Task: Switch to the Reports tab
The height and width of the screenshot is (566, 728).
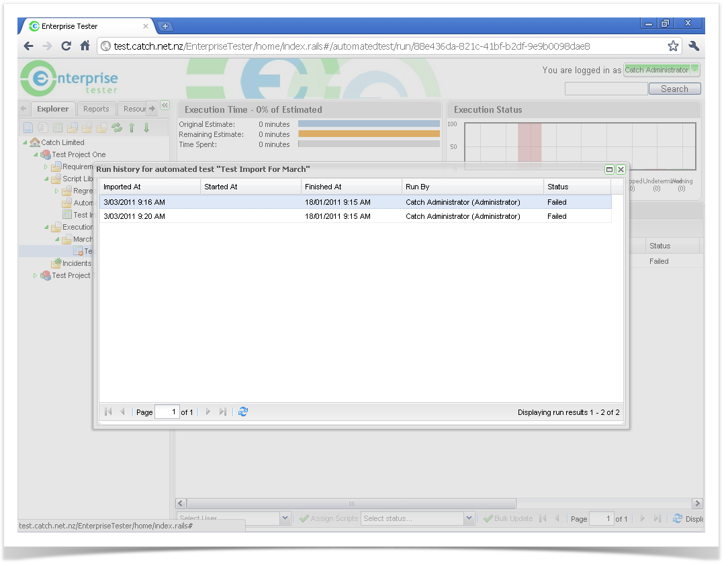Action: [96, 109]
